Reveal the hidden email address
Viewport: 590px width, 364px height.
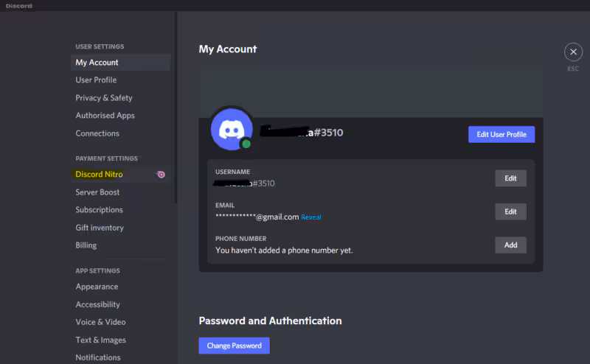point(311,217)
